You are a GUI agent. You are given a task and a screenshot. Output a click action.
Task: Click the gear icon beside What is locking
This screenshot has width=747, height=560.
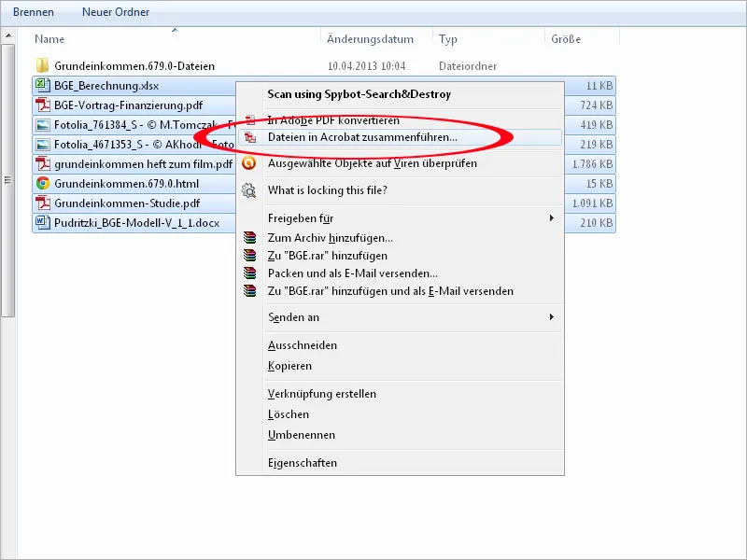(248, 190)
